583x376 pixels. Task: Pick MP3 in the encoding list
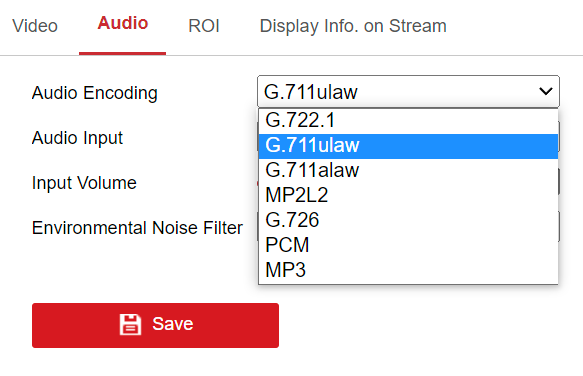tap(408, 270)
